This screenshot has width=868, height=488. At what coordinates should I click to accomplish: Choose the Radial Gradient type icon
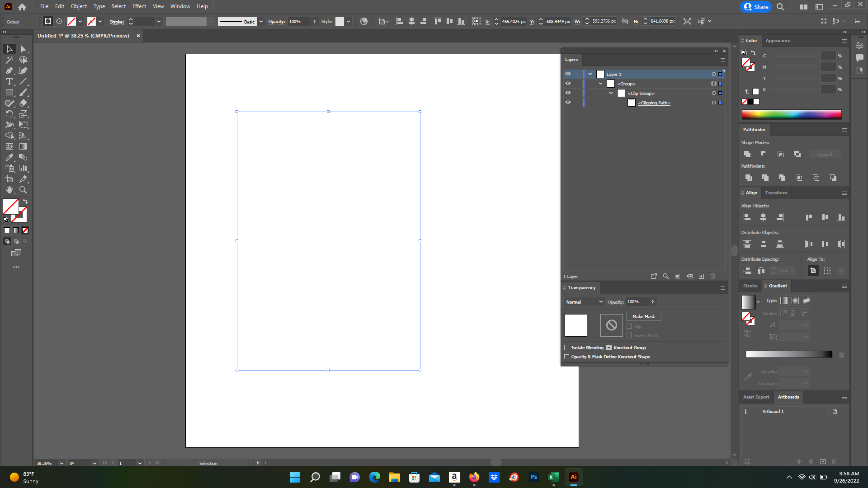795,300
